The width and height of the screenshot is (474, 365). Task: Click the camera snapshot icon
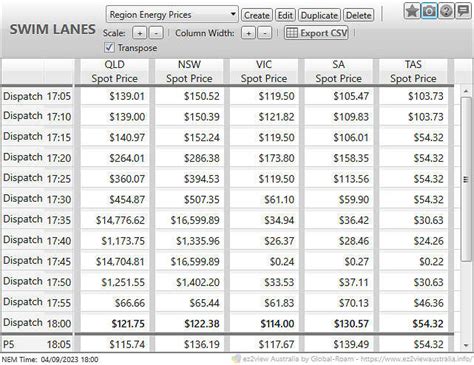(429, 11)
